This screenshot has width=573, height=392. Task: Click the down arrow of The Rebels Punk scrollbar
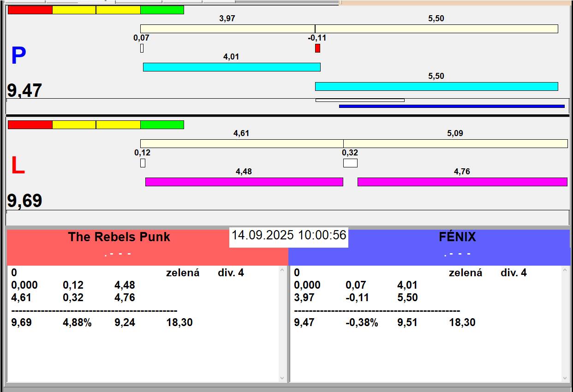pyautogui.click(x=282, y=378)
